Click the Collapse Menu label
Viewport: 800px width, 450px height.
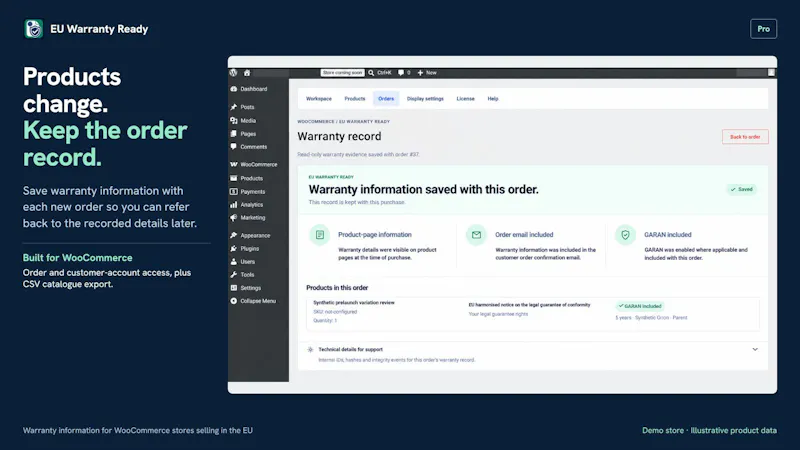(x=258, y=301)
